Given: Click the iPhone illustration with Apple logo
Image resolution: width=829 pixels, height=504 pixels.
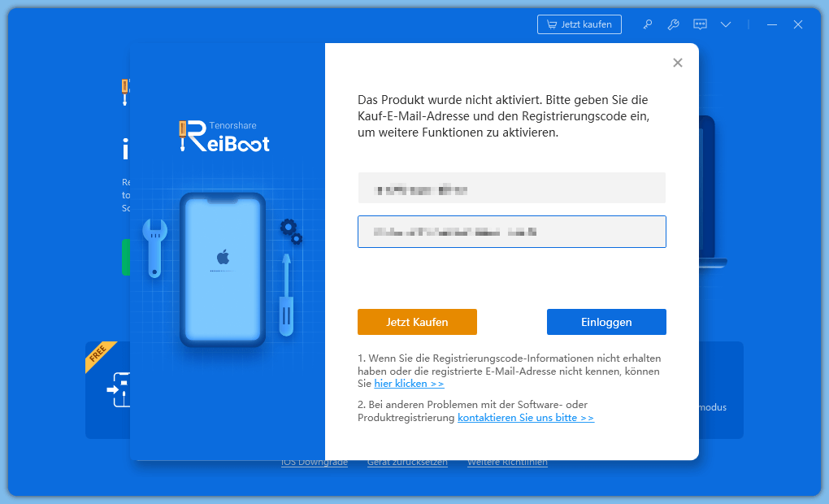Looking at the screenshot, I should (x=223, y=270).
